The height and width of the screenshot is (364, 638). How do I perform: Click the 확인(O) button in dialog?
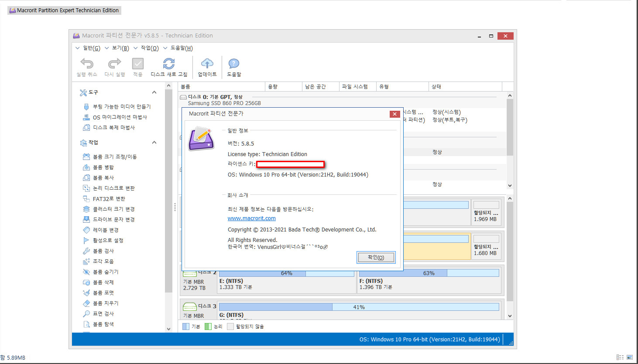376,258
